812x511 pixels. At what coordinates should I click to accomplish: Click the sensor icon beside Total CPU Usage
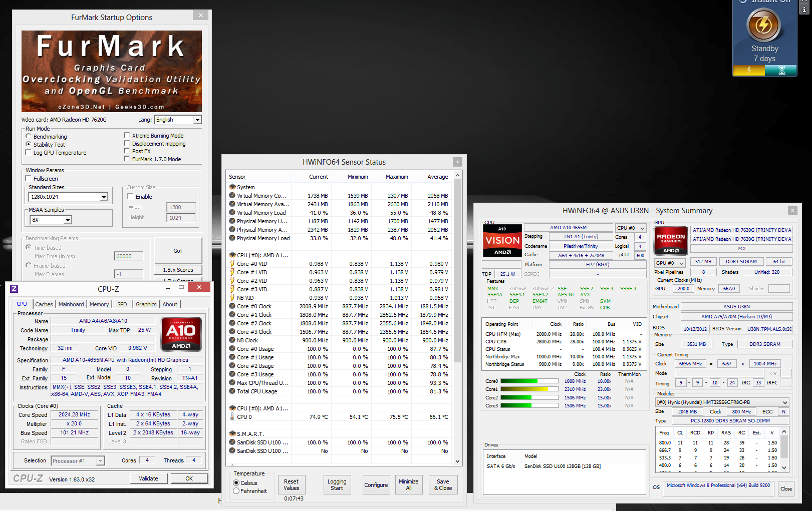click(x=232, y=391)
